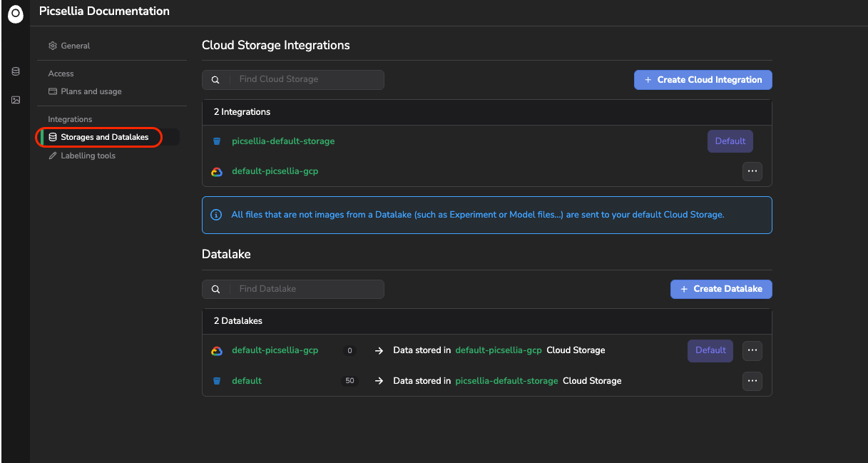Click Create Cloud Integration button
Viewport: 868px width, 463px height.
703,80
